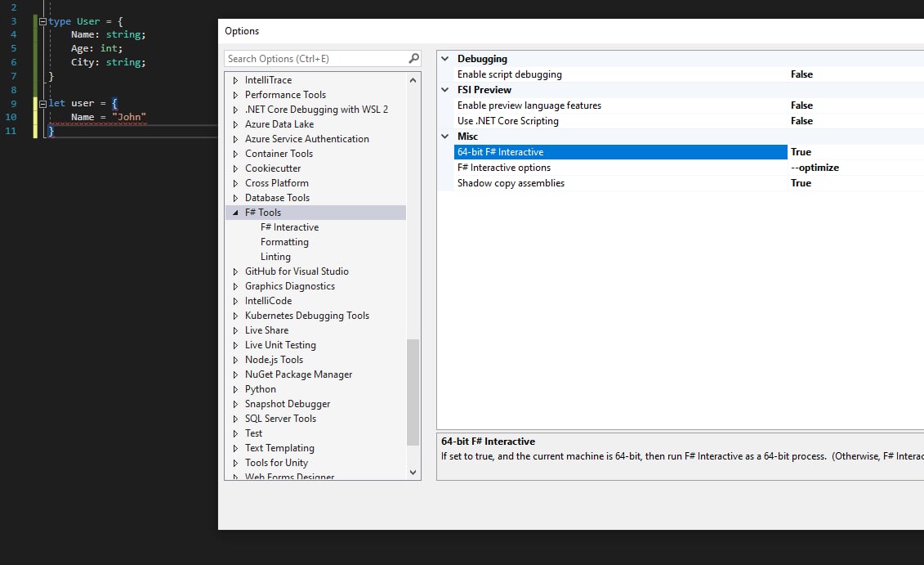Collapse the F# Tools tree node arrow

[x=236, y=213]
